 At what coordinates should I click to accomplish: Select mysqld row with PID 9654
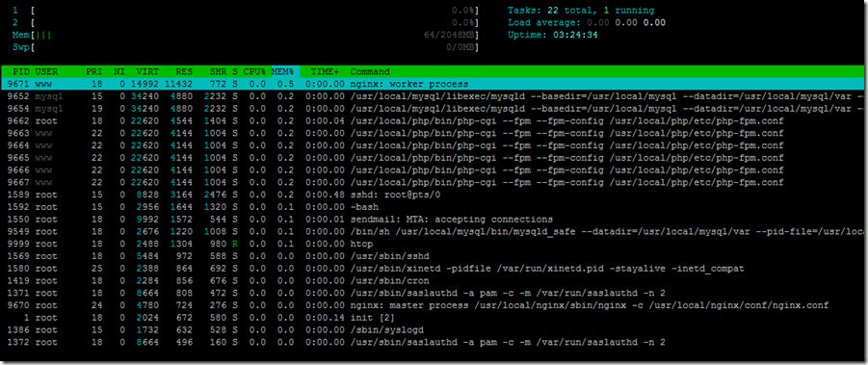[434, 109]
